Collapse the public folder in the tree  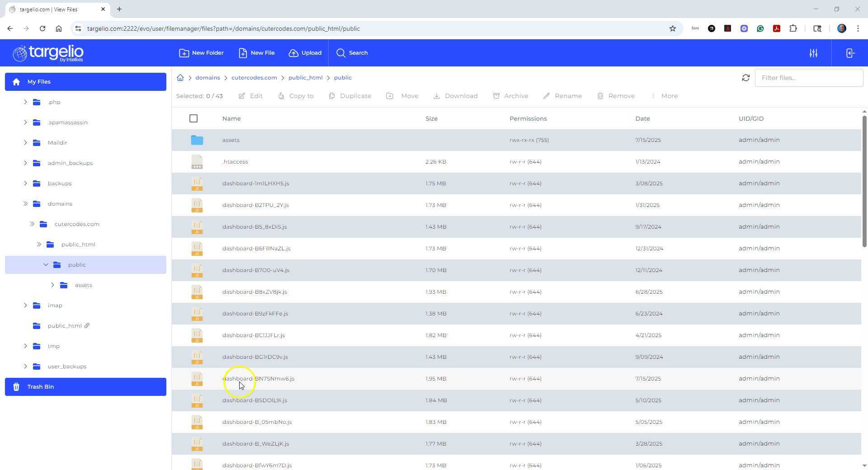point(45,264)
